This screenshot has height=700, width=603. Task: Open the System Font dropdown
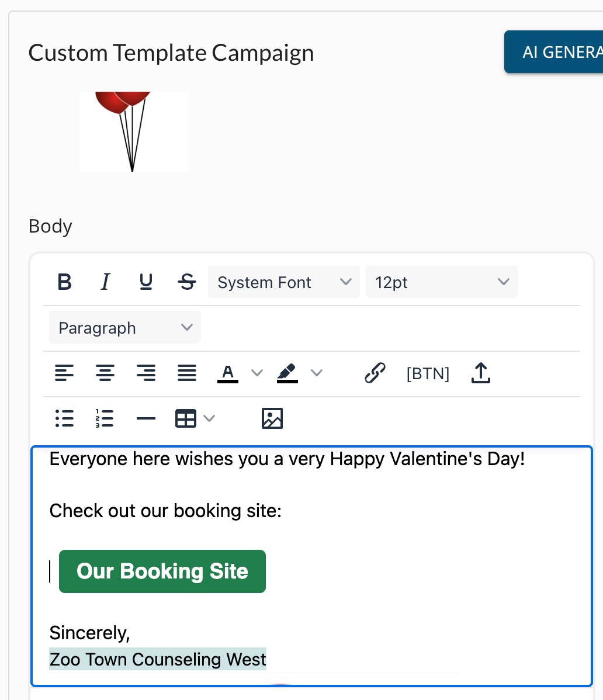coord(284,282)
